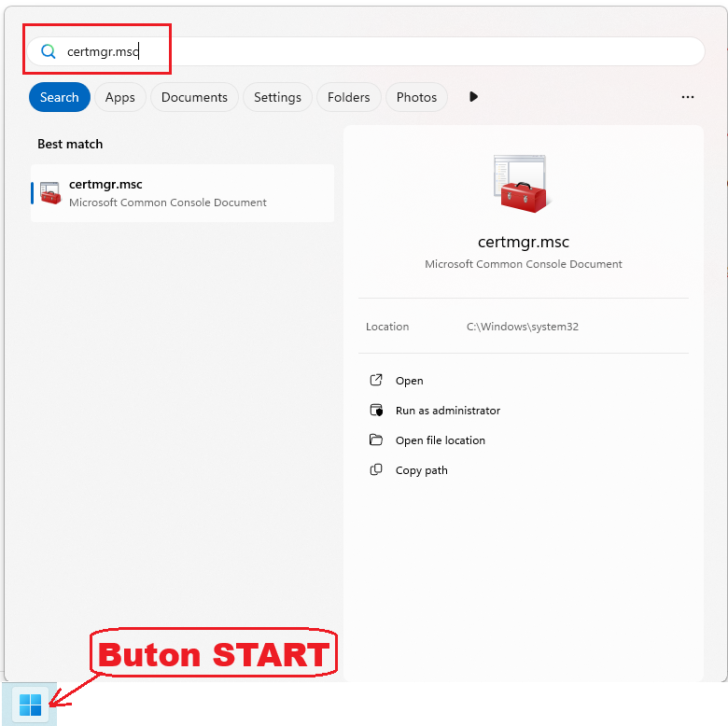
Task: Switch to the Apps filter
Action: pyautogui.click(x=119, y=97)
